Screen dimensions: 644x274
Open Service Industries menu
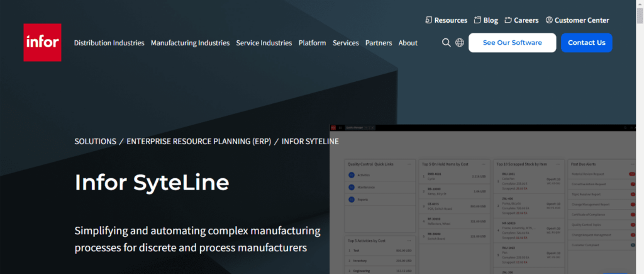[264, 43]
